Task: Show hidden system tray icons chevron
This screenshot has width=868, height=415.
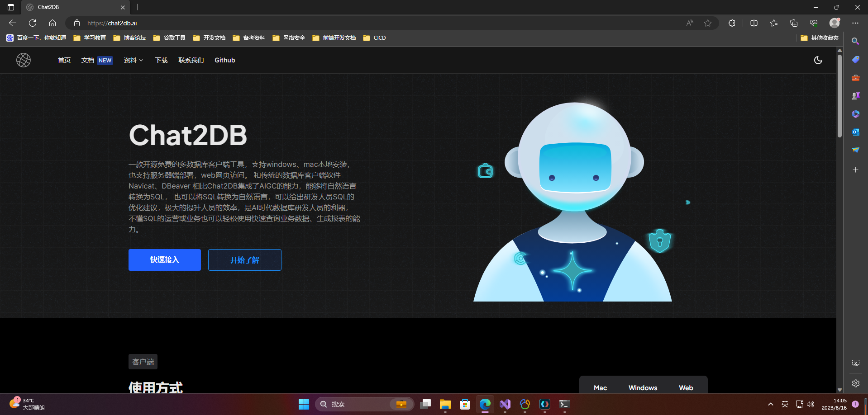Action: click(x=771, y=404)
